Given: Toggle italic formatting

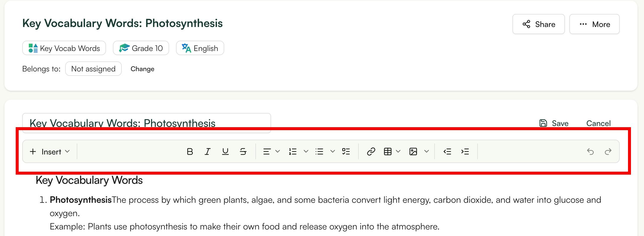Looking at the screenshot, I should [207, 152].
